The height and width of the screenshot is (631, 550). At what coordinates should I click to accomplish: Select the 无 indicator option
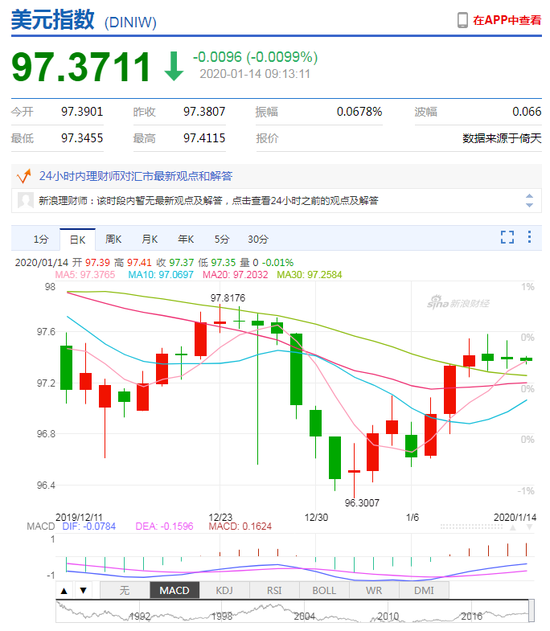click(125, 591)
